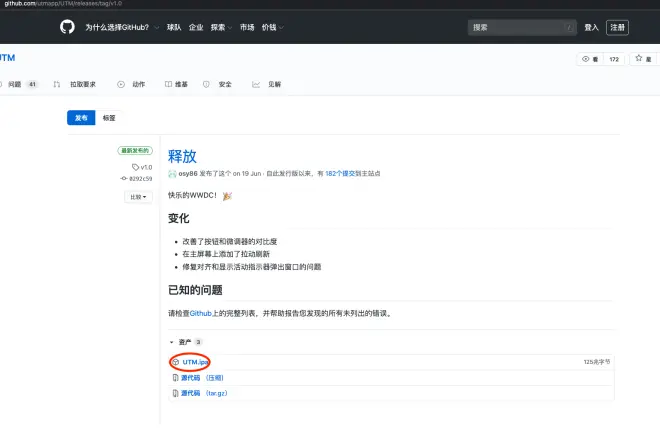Image resolution: width=660 pixels, height=434 pixels.
Task: Open the 安全 tab
Action: (x=225, y=84)
